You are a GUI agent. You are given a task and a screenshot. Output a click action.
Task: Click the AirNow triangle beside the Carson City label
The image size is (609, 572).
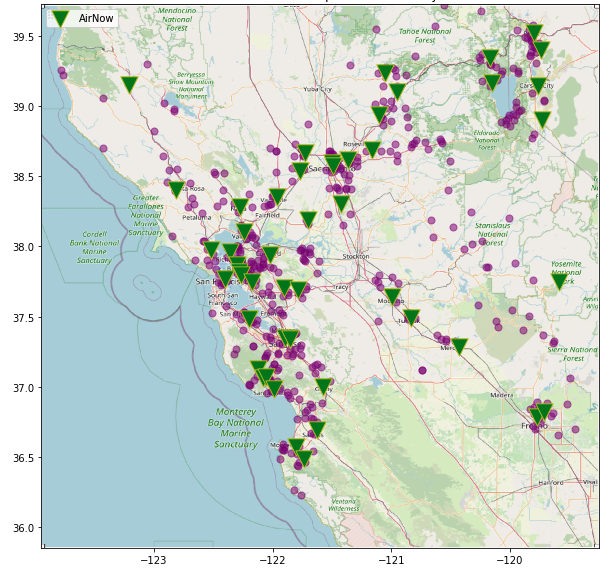tap(539, 85)
